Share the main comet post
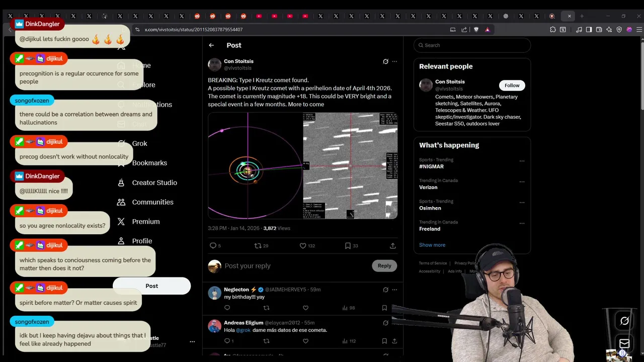This screenshot has height=362, width=644. tap(392, 246)
